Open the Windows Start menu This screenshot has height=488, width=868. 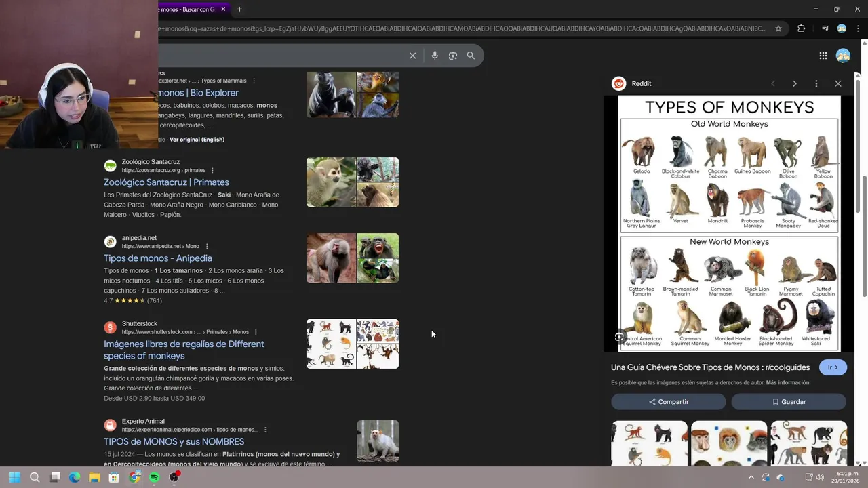(14, 477)
